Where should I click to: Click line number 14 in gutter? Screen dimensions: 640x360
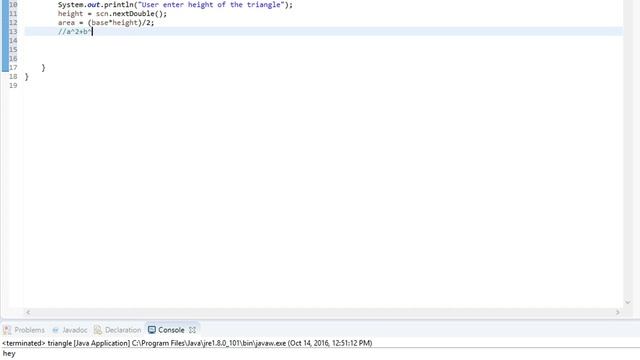pyautogui.click(x=13, y=40)
